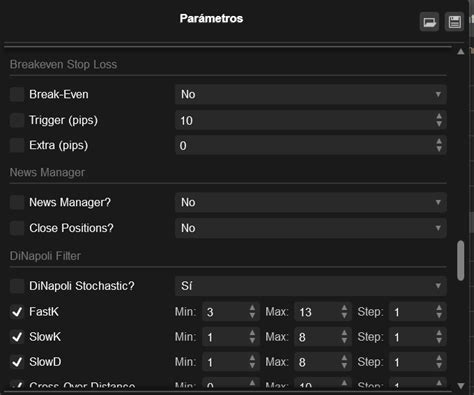
Task: Decrease Extra (pips) value with down arrow
Action: (x=439, y=149)
